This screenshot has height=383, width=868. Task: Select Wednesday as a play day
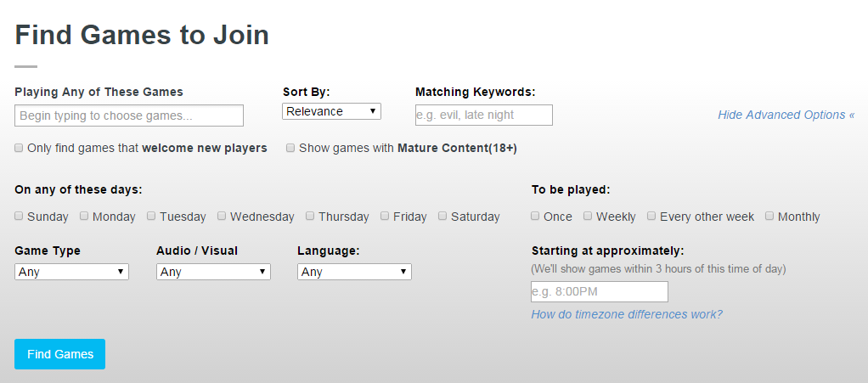pos(222,216)
